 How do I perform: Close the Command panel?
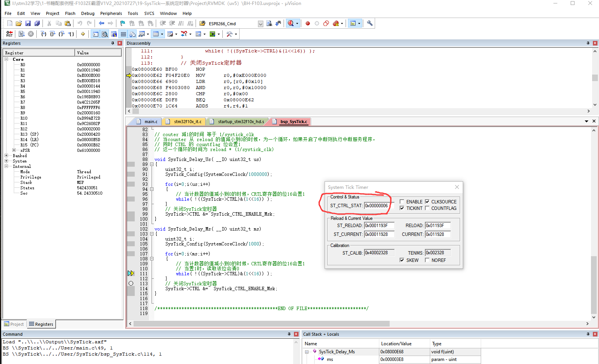[296, 334]
